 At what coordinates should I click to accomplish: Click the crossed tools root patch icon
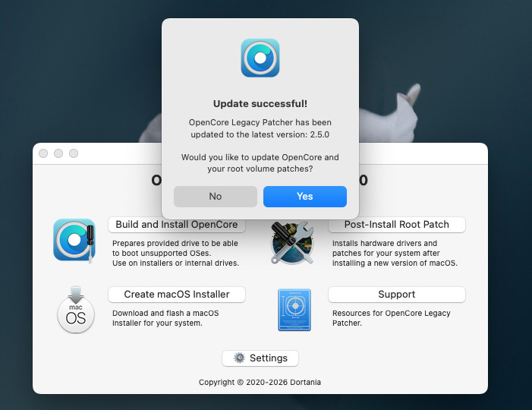click(x=292, y=243)
